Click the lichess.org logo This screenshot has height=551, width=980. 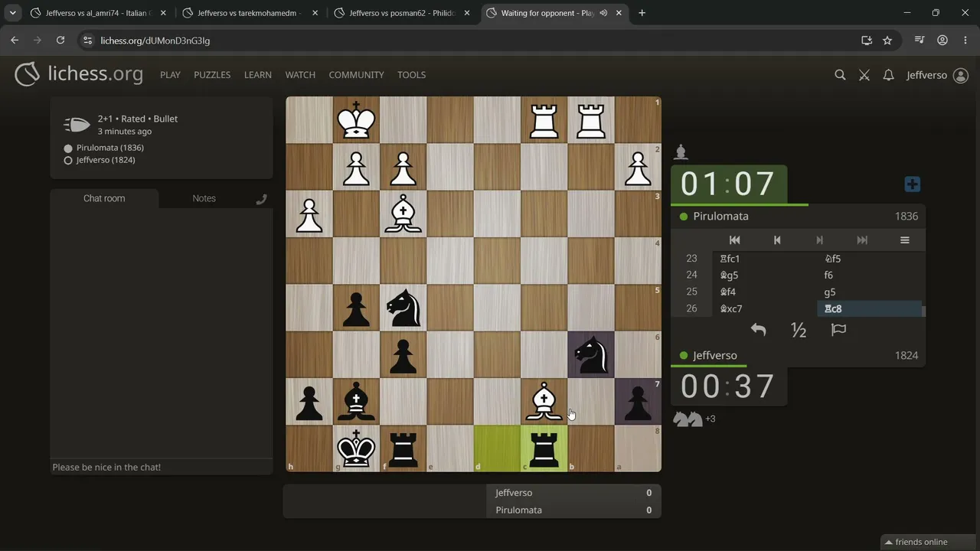point(79,74)
